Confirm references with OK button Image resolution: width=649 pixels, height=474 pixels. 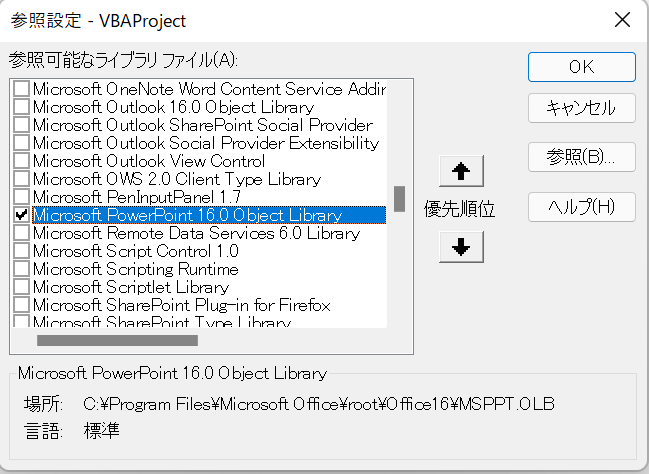click(582, 67)
